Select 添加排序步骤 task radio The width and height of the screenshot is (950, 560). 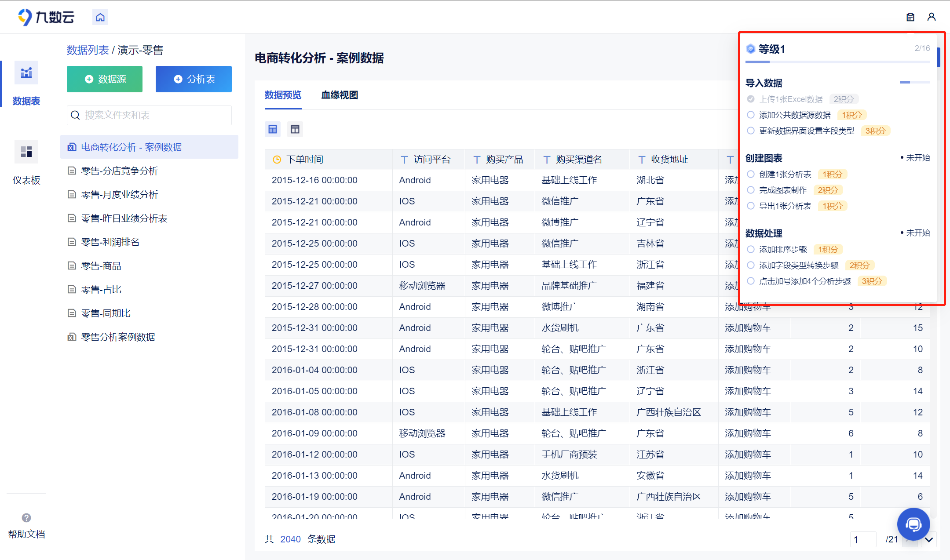click(x=751, y=250)
